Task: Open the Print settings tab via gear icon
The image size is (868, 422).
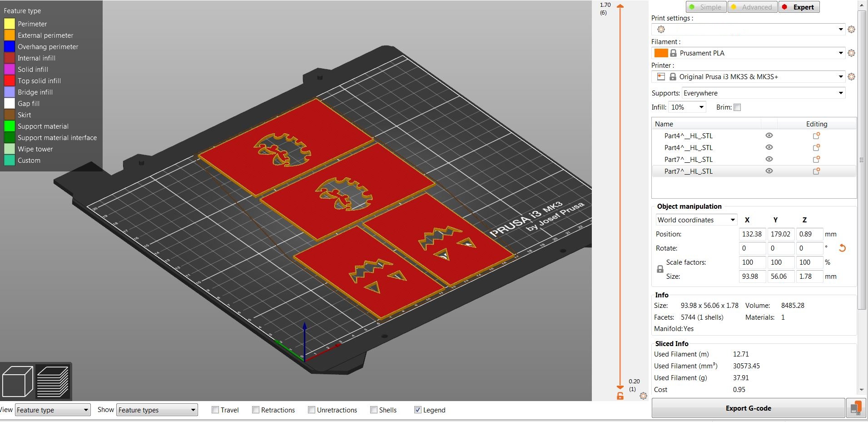Action: pyautogui.click(x=851, y=30)
